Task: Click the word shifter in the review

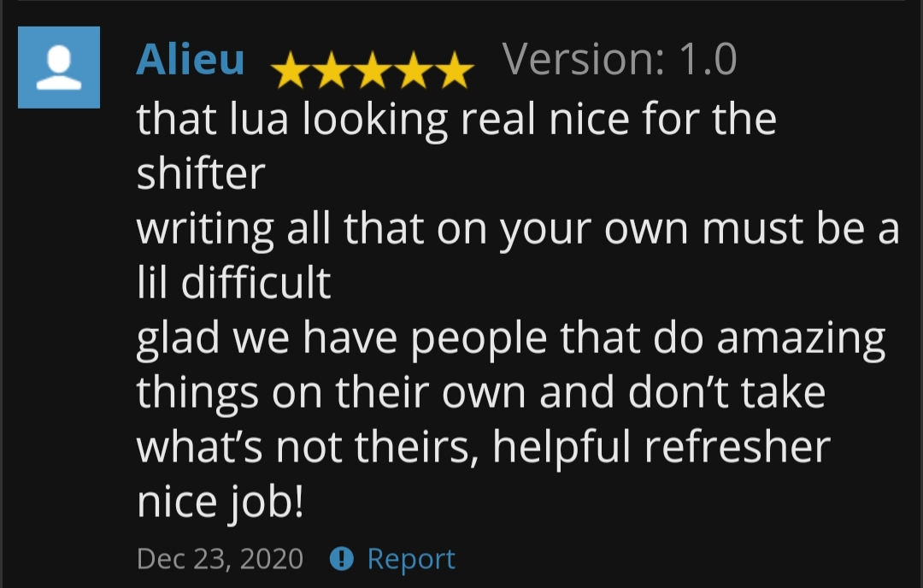Action: click(202, 173)
